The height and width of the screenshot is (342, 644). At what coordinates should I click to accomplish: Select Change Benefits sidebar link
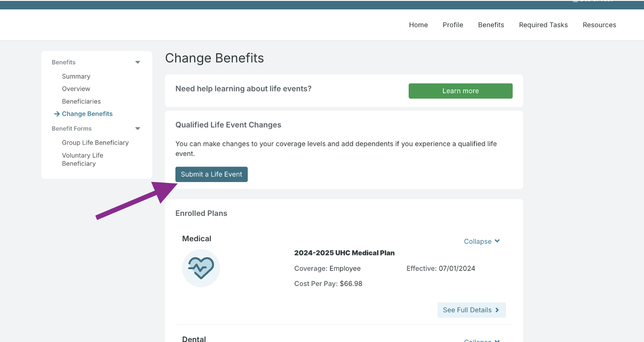87,114
